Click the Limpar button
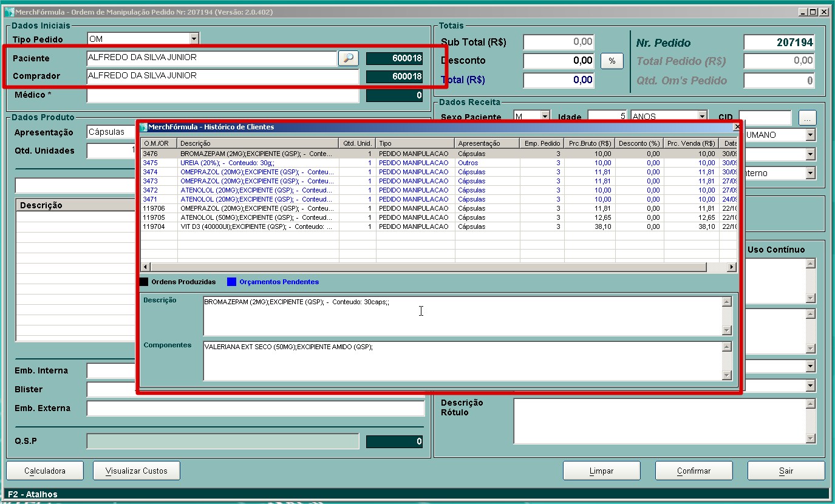This screenshot has width=835, height=504. click(x=601, y=471)
